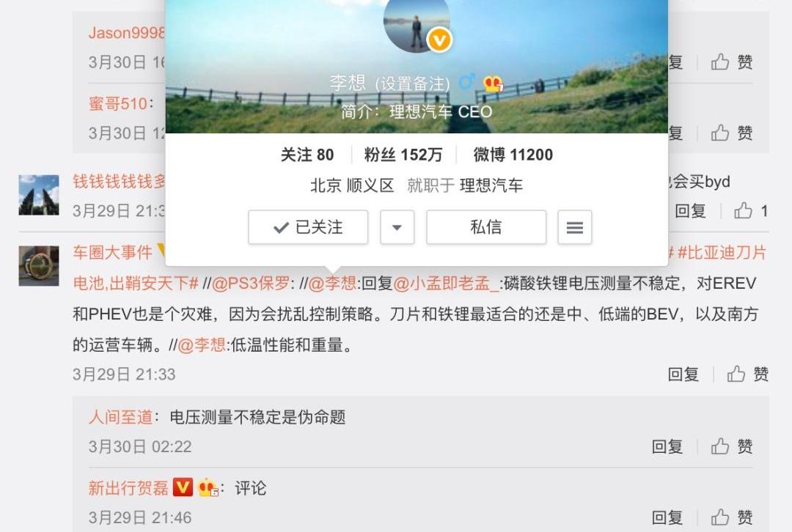Toggle the 已关注 follow button
The width and height of the screenshot is (792, 532).
tap(308, 227)
